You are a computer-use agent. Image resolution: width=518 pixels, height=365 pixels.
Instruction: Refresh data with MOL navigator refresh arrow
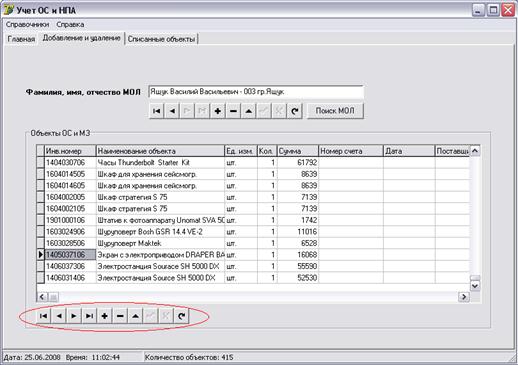coord(294,111)
